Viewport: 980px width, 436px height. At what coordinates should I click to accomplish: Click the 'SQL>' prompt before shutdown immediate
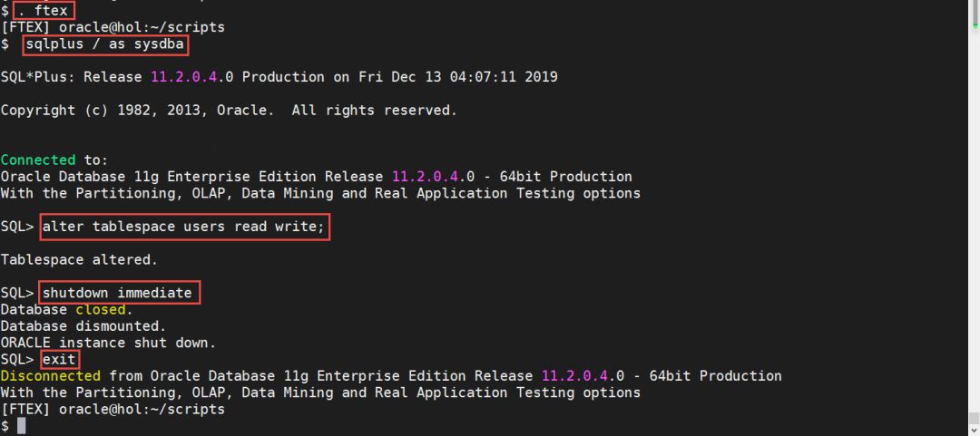point(17,293)
